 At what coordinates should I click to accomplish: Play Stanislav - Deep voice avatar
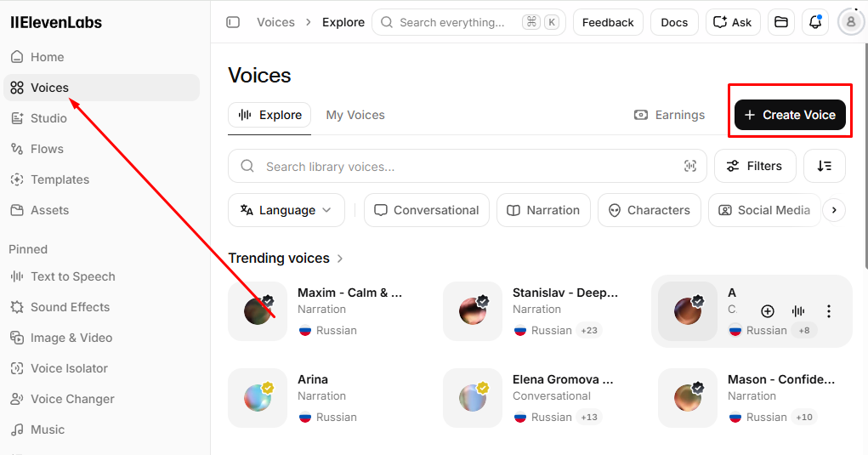(x=473, y=311)
